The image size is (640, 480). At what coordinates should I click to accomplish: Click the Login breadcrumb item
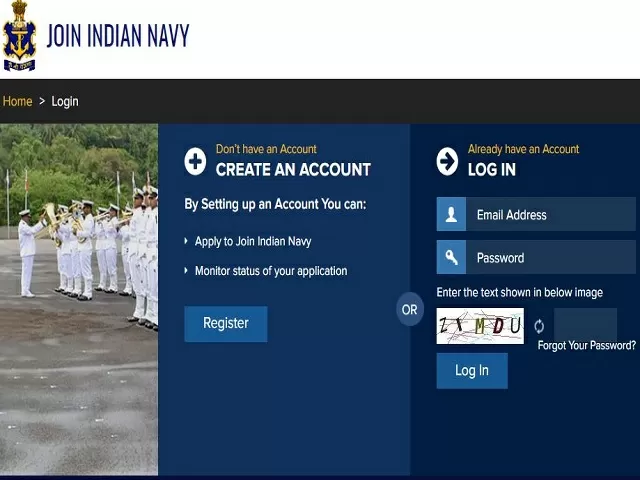(65, 102)
